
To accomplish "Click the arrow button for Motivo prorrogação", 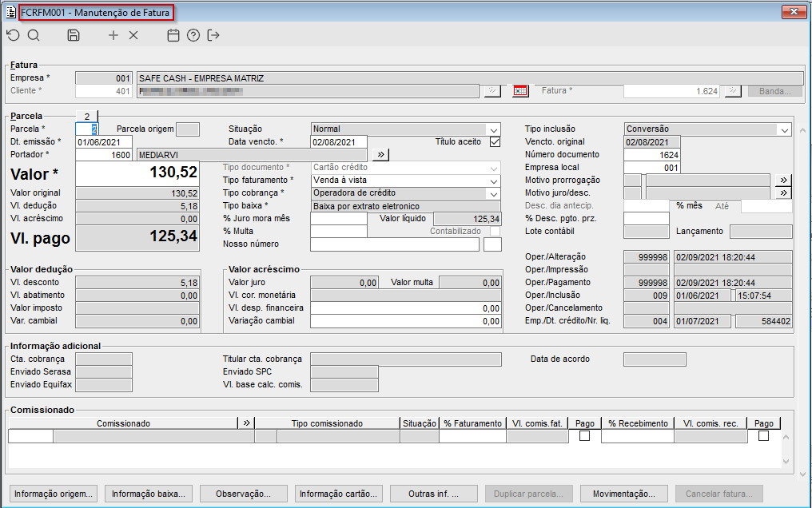I will click(x=783, y=180).
